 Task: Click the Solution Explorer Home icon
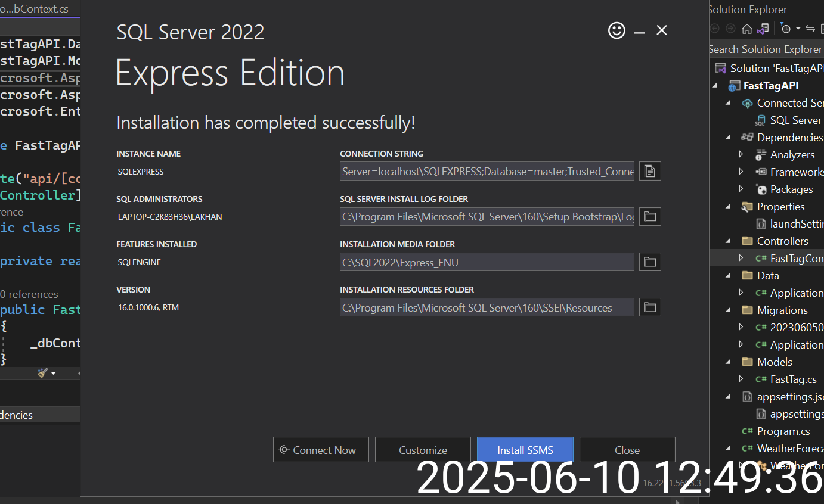click(x=746, y=29)
